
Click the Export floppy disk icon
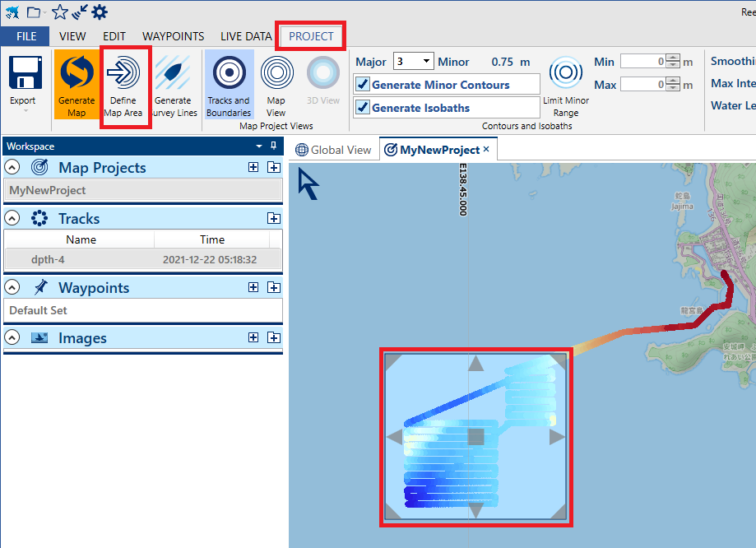click(x=25, y=73)
